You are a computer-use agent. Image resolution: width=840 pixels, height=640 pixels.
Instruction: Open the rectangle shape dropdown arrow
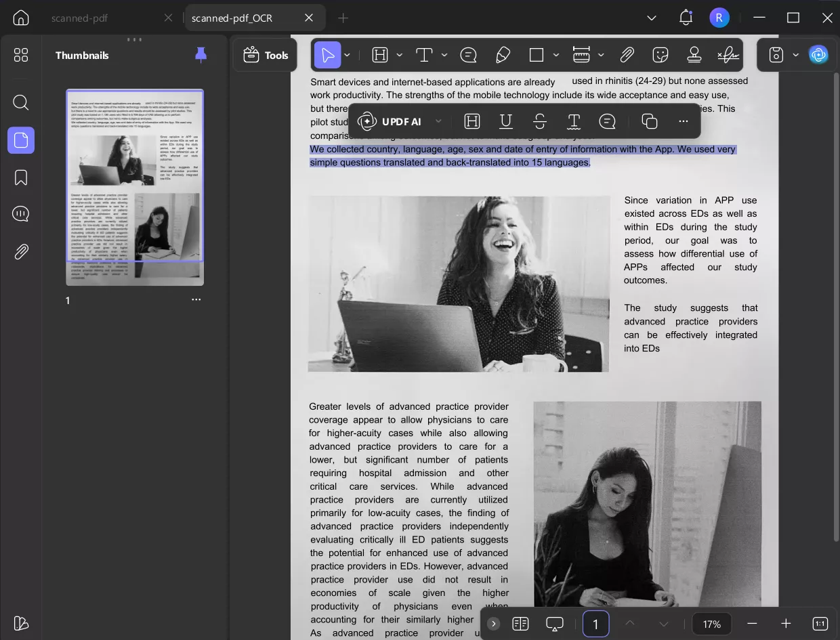pos(556,55)
